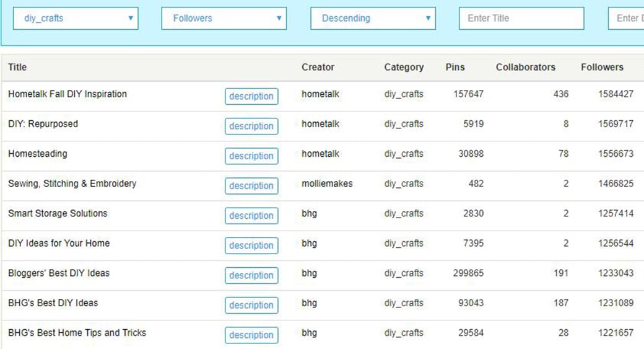View Bloggers' Best DIY Ideas description
This screenshot has width=644, height=349.
click(x=251, y=275)
